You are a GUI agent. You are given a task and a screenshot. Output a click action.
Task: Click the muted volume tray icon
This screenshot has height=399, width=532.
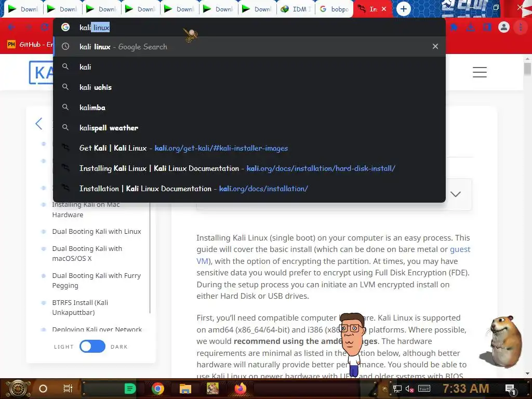pos(409,389)
